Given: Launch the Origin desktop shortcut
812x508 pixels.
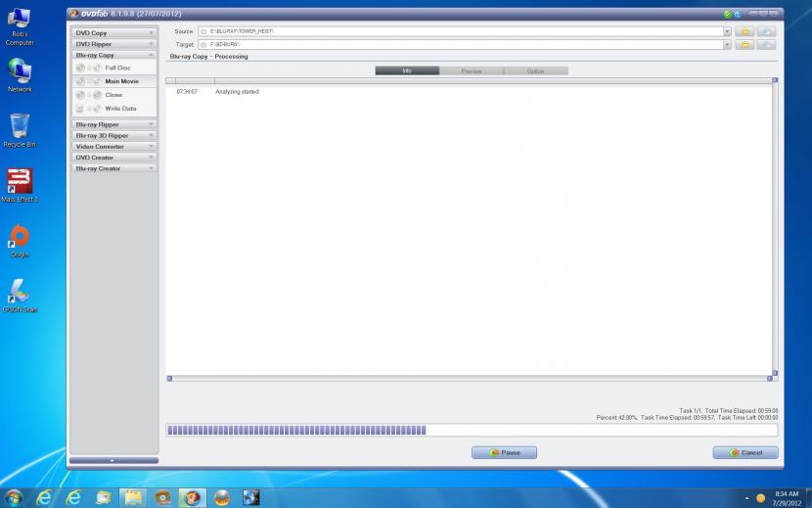Looking at the screenshot, I should [20, 241].
